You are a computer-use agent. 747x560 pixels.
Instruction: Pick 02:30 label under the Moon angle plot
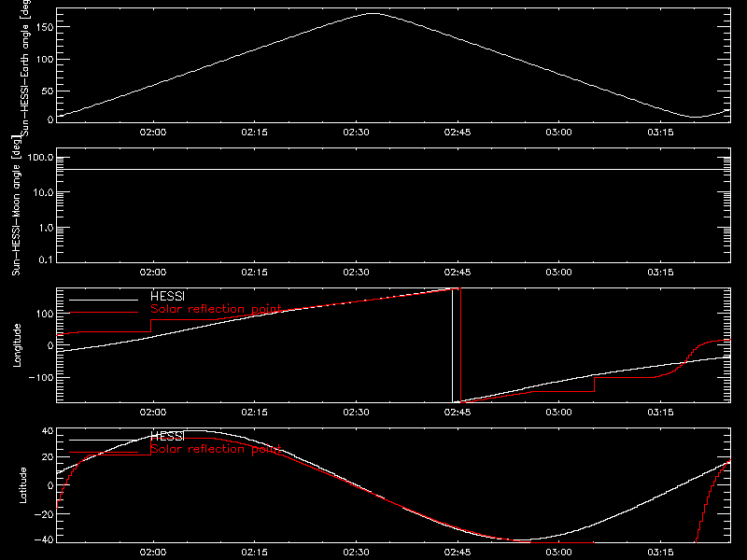click(356, 273)
